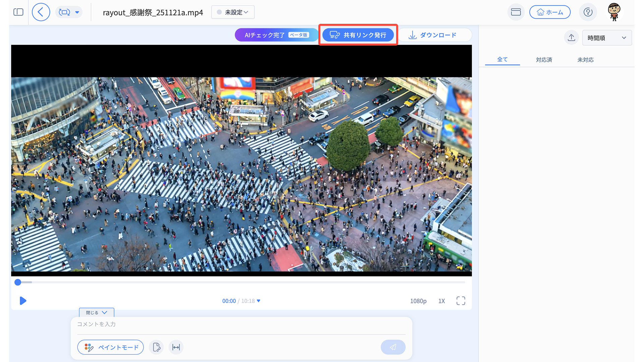The height and width of the screenshot is (362, 644).
Task: Open the view mode dropdown arrow
Action: [x=77, y=12]
